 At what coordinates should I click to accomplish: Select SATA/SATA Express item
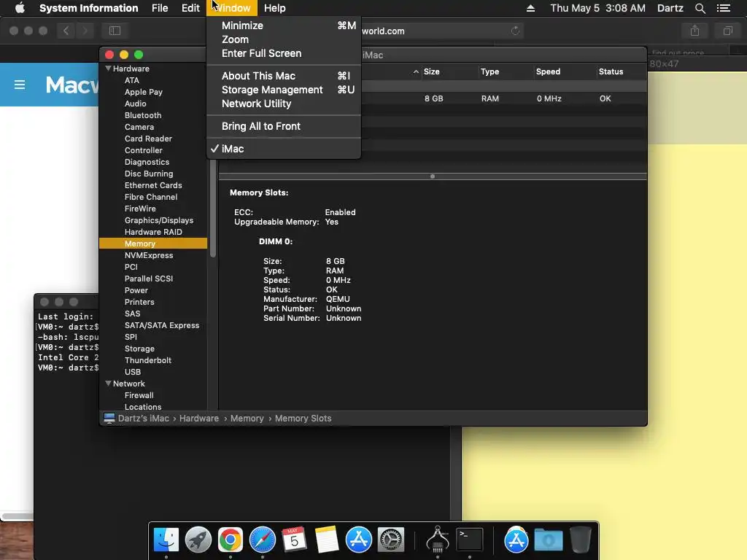161,325
